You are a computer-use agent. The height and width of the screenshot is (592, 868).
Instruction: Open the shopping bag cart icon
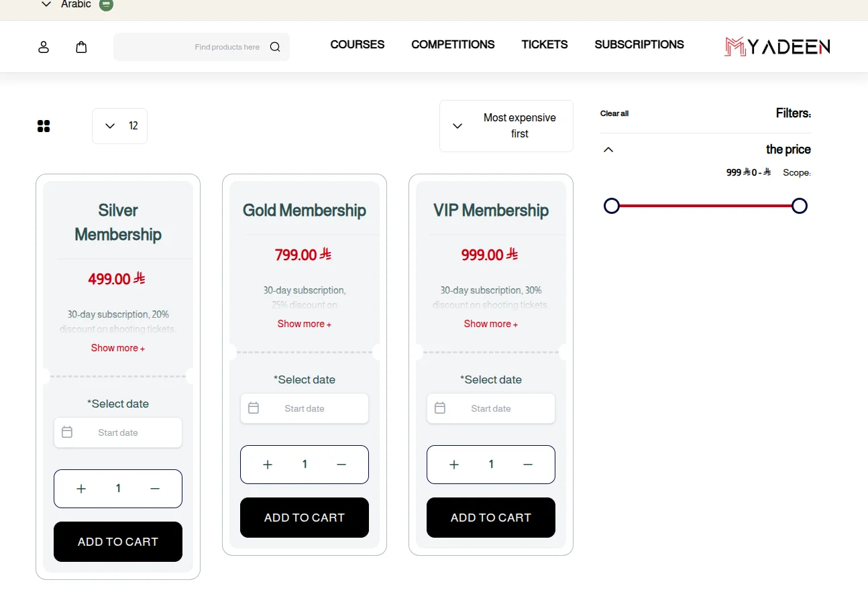tap(81, 47)
